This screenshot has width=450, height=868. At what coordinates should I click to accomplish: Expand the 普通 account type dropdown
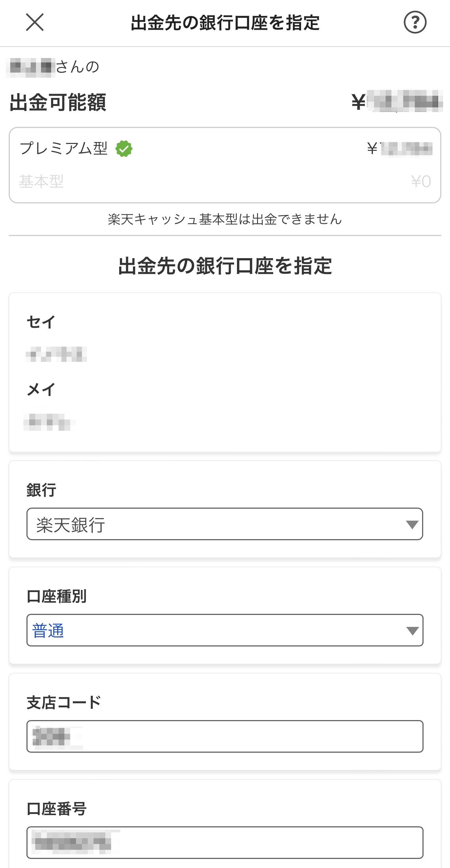pyautogui.click(x=225, y=631)
